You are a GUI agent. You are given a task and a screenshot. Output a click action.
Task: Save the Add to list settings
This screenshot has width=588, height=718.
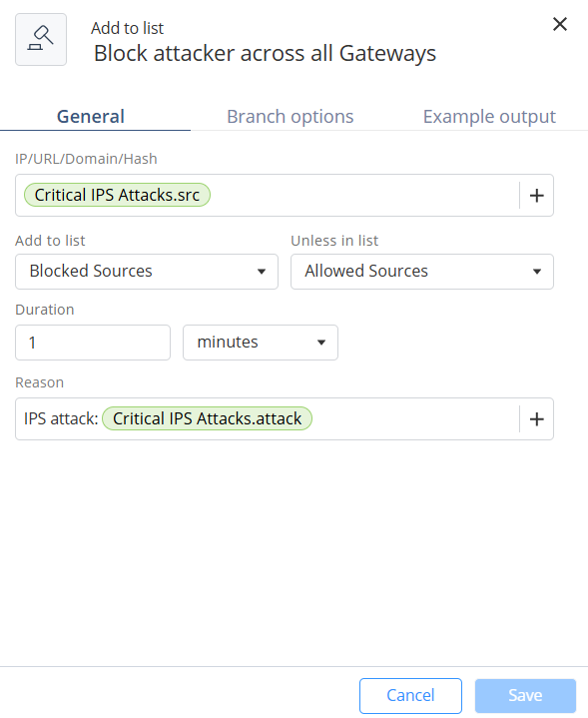pyautogui.click(x=525, y=696)
